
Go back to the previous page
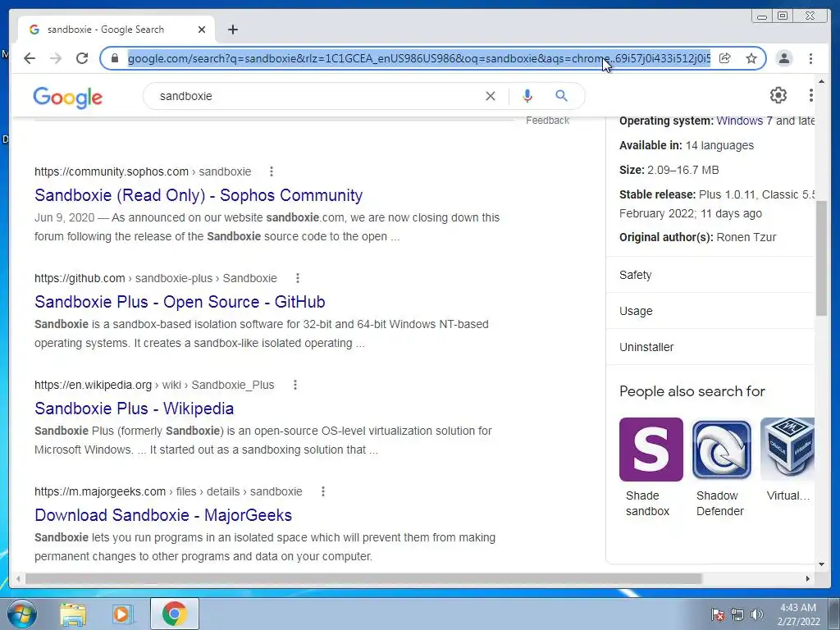click(x=30, y=58)
